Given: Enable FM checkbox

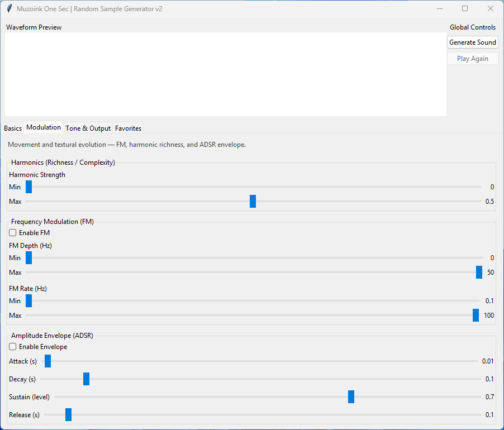Looking at the screenshot, I should (x=13, y=233).
